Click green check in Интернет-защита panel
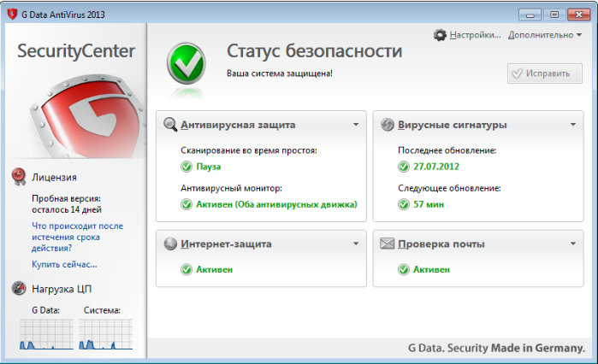 tap(187, 269)
